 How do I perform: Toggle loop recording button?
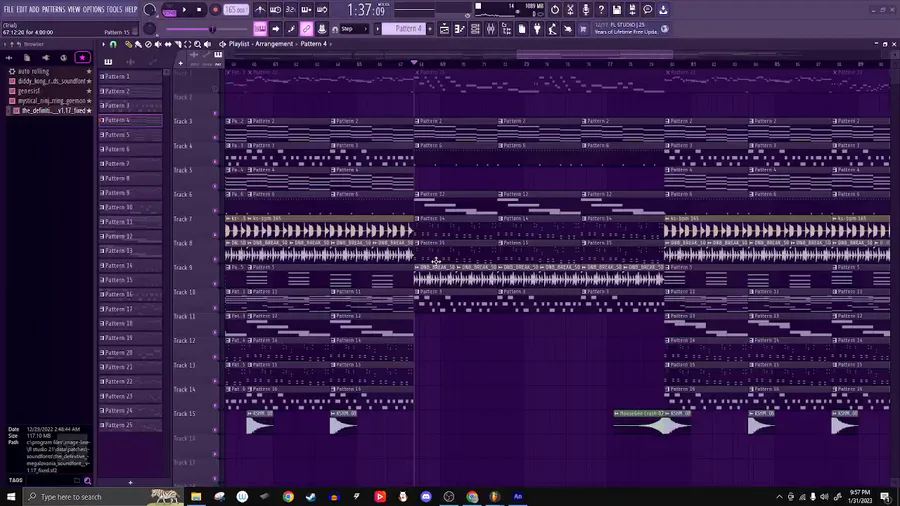pos(322,10)
